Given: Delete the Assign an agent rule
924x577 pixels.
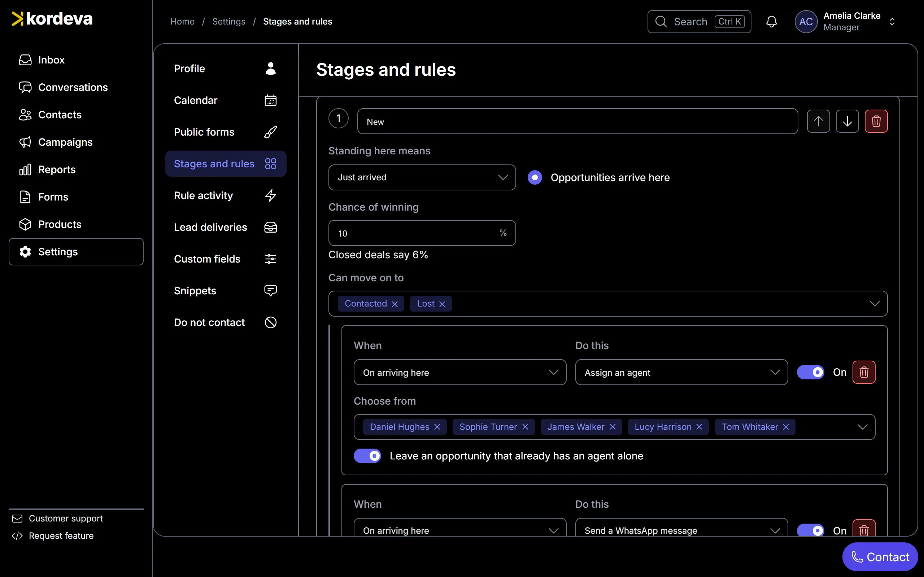Looking at the screenshot, I should coord(864,372).
